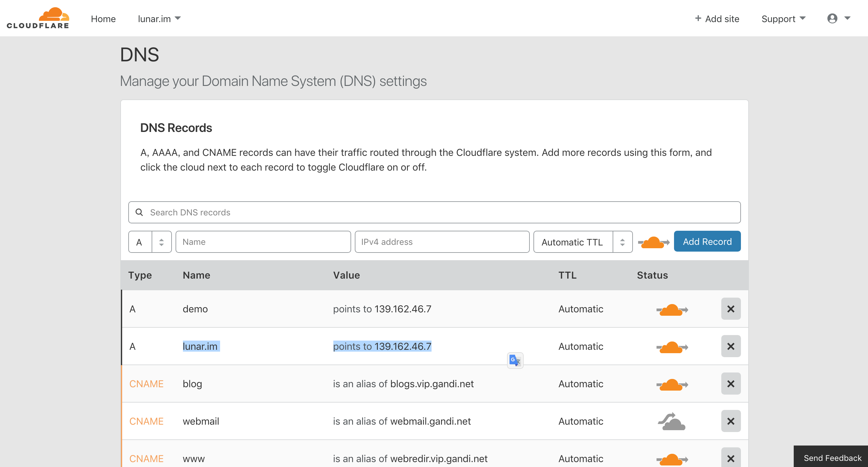868x467 pixels.
Task: Delete the www CNAME record
Action: (731, 457)
